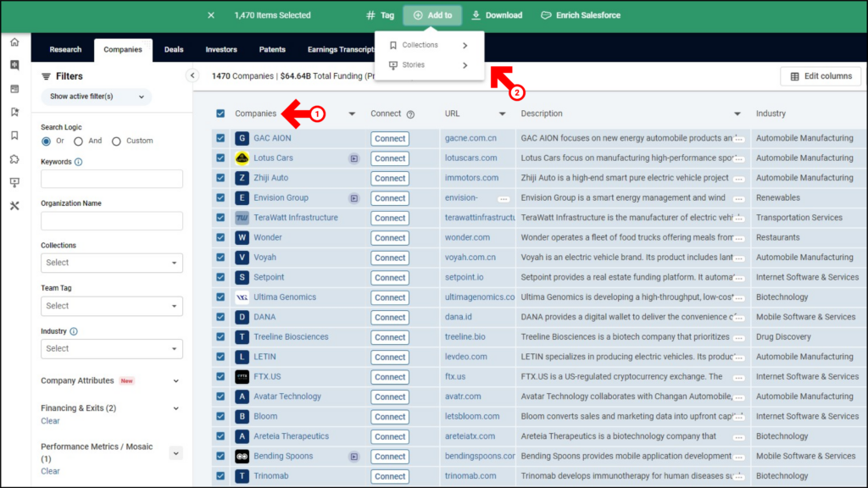This screenshot has height=488, width=868.
Task: Select the And search logic radio
Action: tap(78, 141)
